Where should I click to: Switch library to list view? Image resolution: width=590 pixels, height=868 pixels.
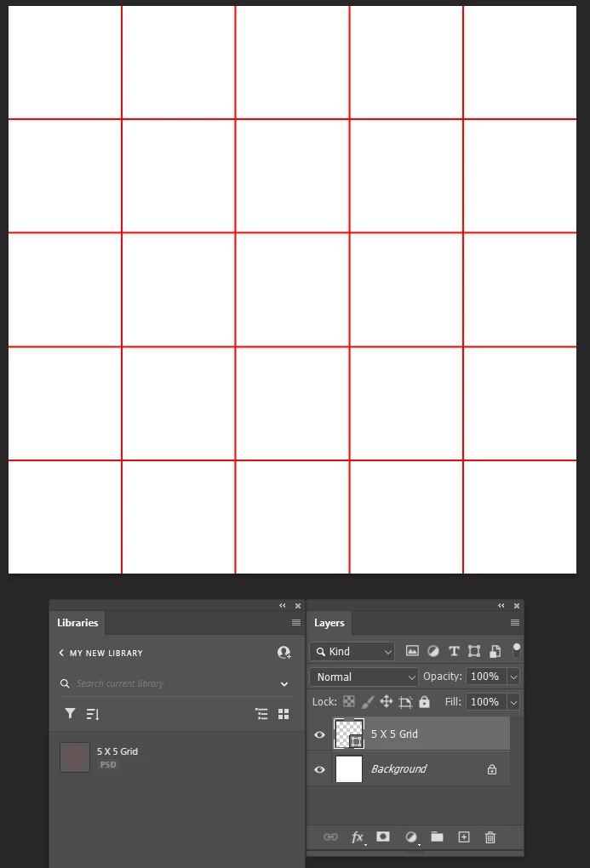261,714
